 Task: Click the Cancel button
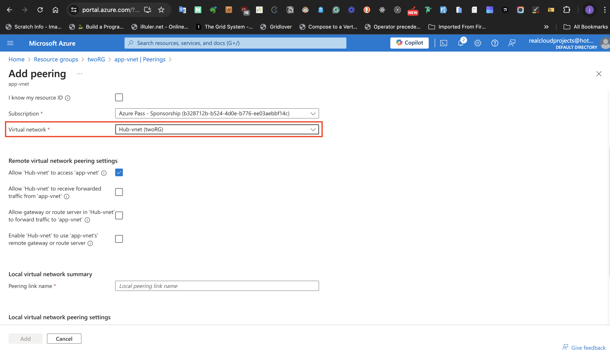[x=64, y=338]
